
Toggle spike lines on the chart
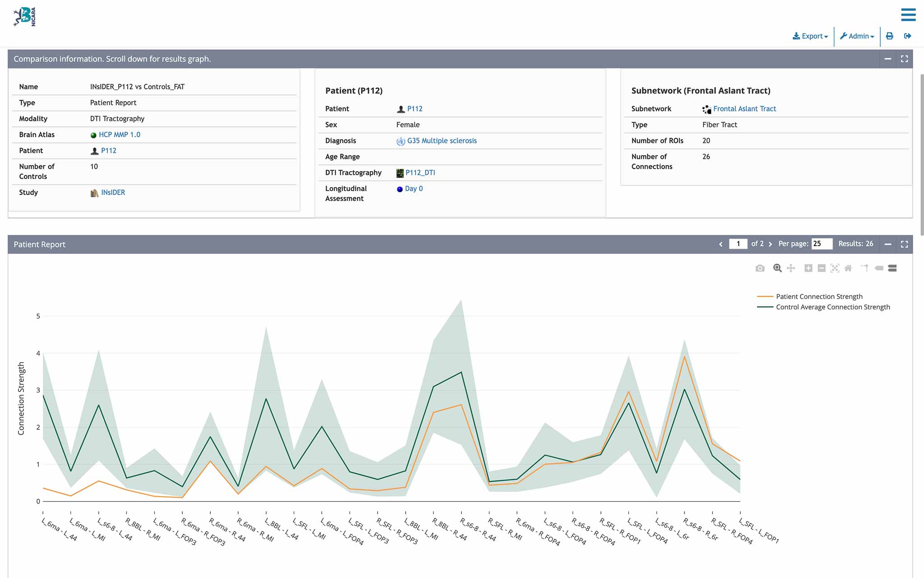(864, 268)
